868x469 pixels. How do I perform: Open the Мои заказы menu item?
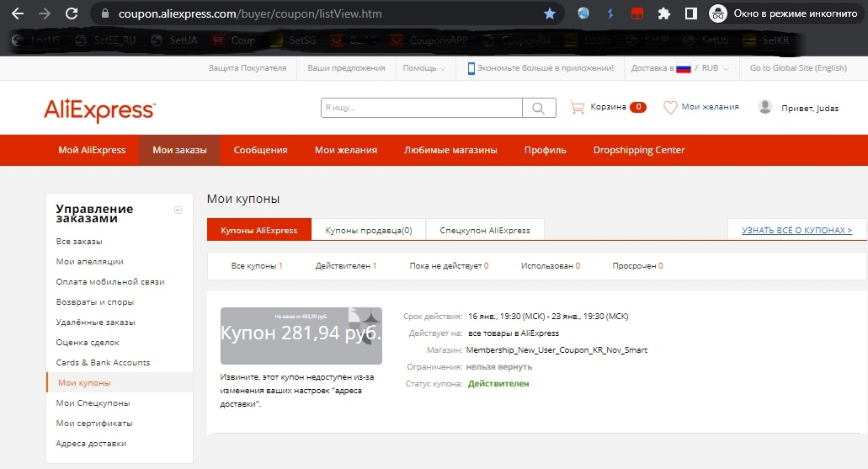[179, 150]
